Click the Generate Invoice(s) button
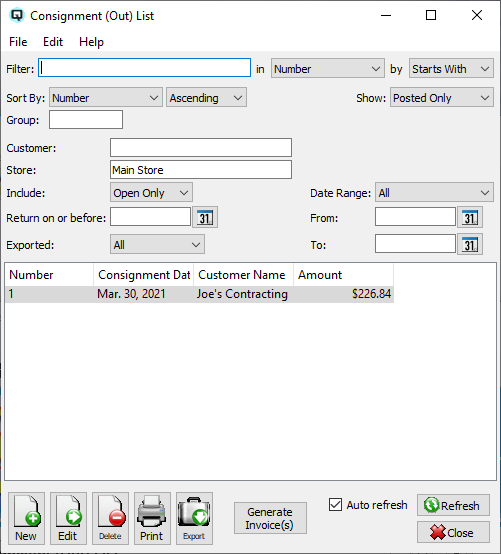The width and height of the screenshot is (501, 554). pos(270,518)
